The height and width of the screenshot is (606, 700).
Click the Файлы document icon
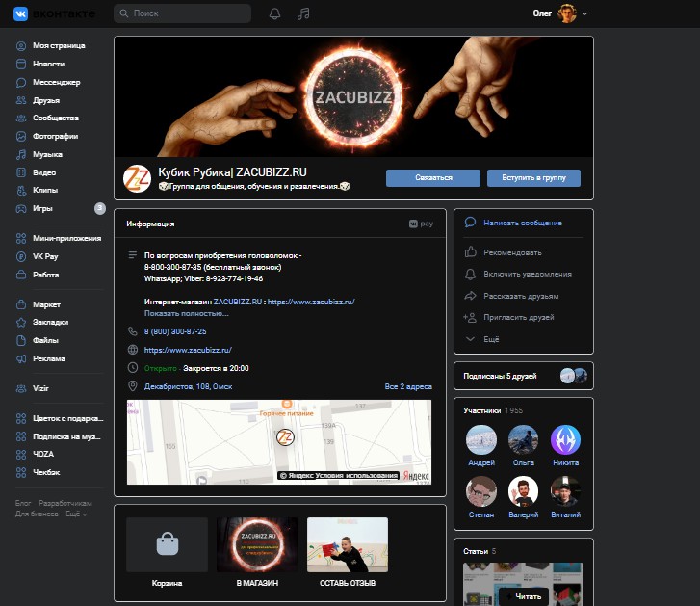click(21, 340)
